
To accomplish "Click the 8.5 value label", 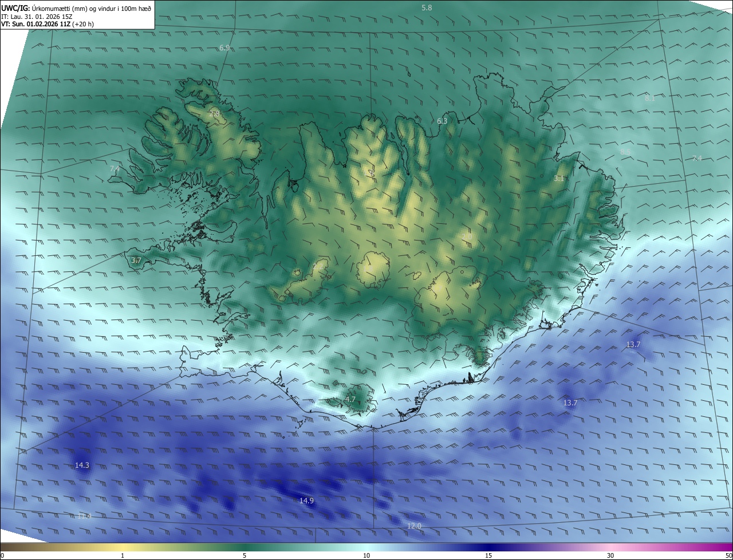I will coord(625,152).
